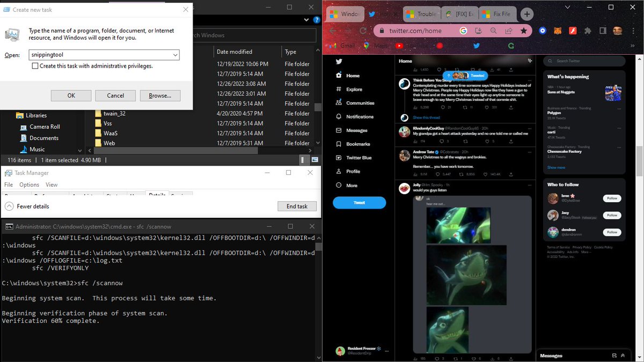
Task: Open the new tab with the plus button
Action: click(527, 14)
